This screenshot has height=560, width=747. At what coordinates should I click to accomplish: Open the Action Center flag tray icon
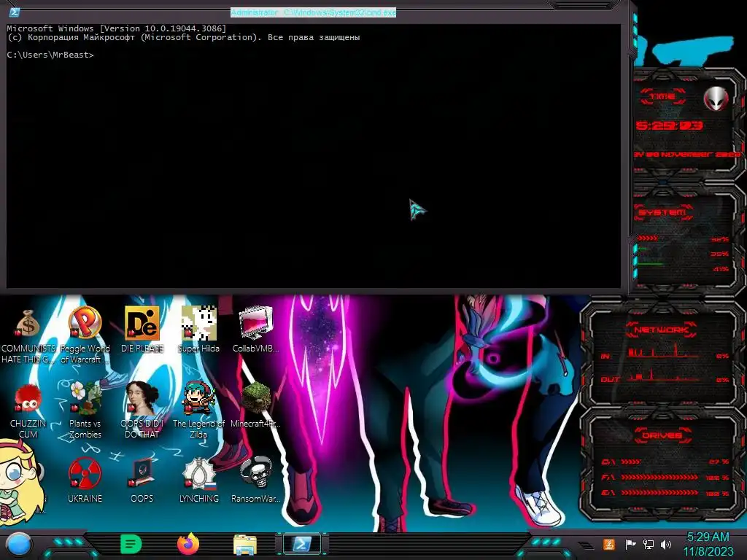coord(630,544)
